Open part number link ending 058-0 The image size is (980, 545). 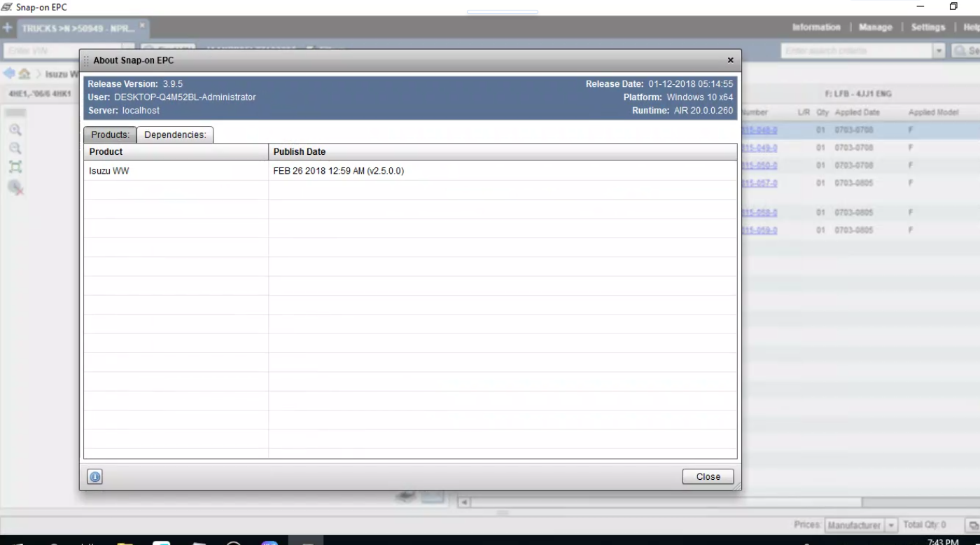point(759,212)
